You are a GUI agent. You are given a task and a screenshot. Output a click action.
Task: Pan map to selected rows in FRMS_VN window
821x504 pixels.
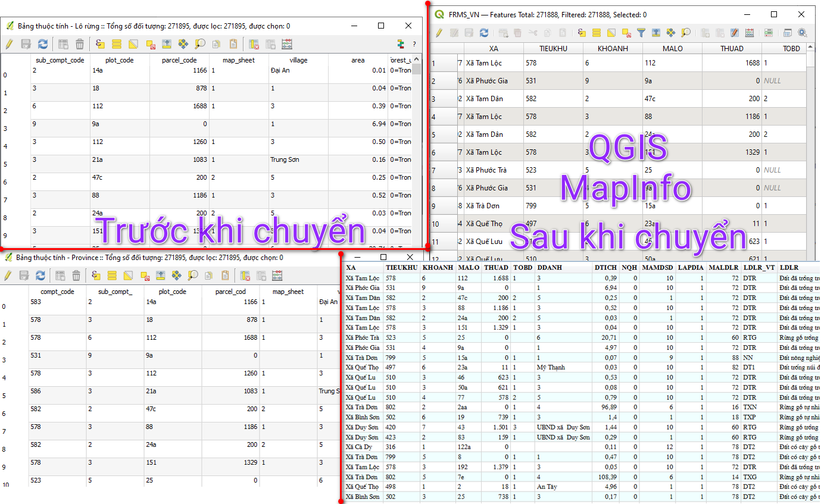pyautogui.click(x=671, y=33)
